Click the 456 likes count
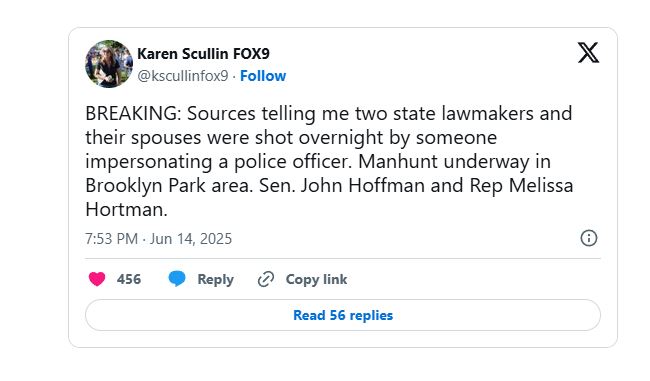 point(129,279)
